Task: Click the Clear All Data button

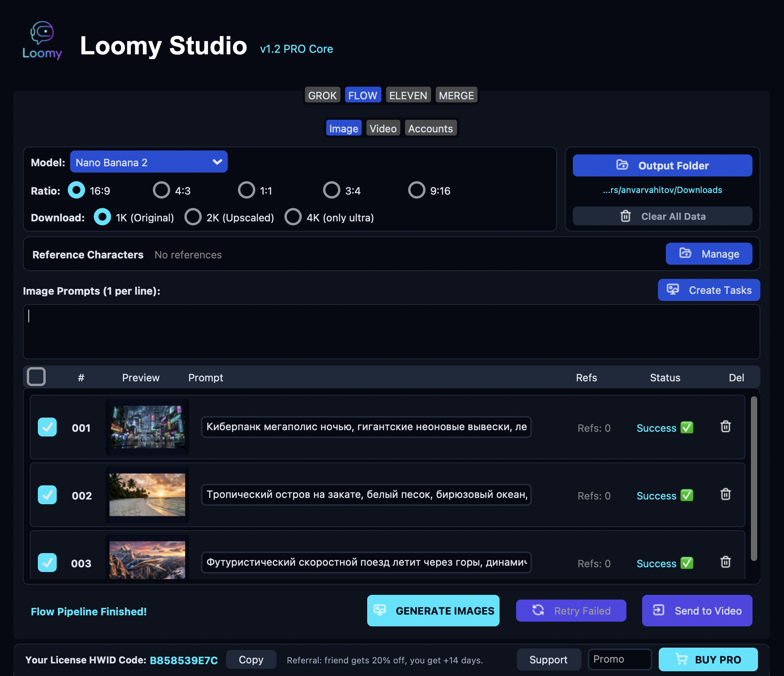Action: 662,216
